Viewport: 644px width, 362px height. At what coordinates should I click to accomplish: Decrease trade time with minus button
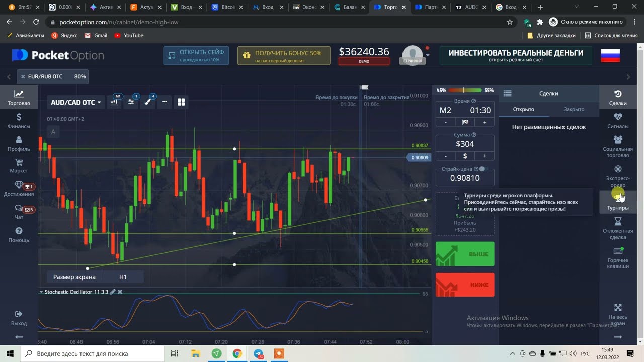coord(445,122)
